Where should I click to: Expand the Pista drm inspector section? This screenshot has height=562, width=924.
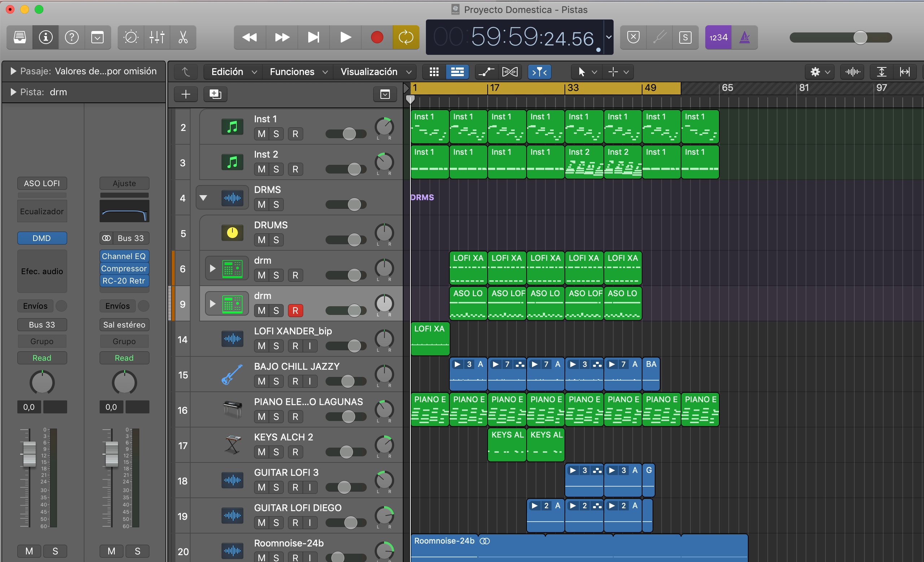(x=13, y=92)
